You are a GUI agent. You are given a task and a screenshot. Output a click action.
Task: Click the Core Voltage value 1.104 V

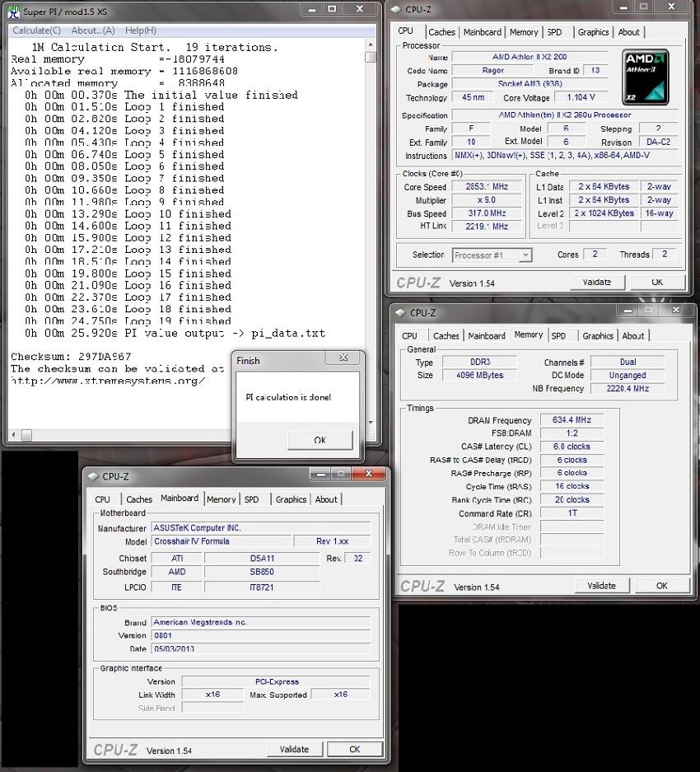[581, 97]
